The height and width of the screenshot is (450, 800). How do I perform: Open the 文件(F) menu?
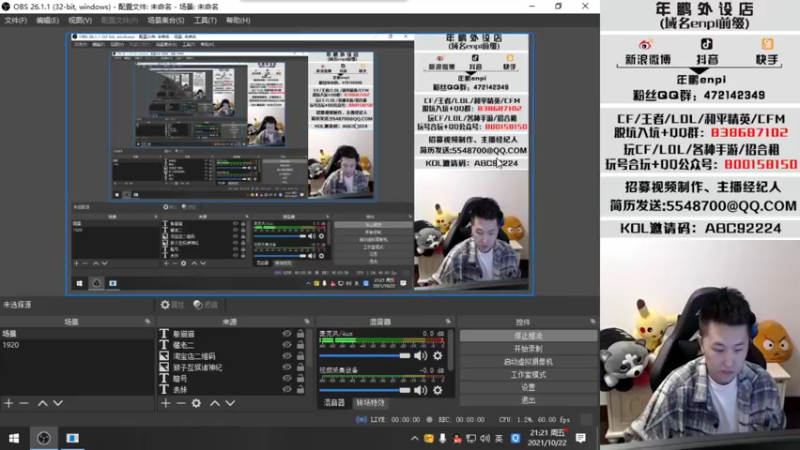[15, 20]
